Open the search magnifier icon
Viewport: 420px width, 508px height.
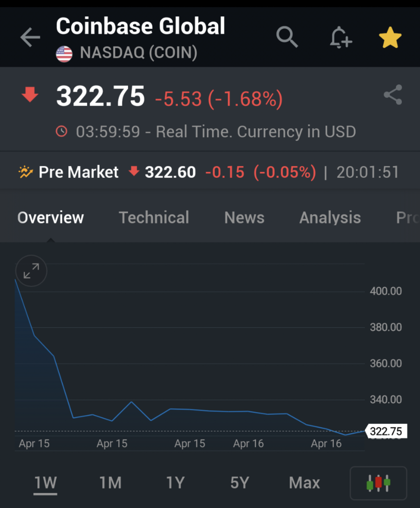click(287, 37)
